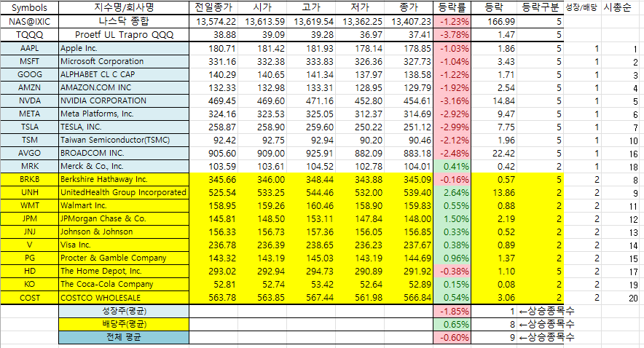Select the 성장/배당 header cell
Image resolution: width=644 pixels, height=348 pixels.
582,8
